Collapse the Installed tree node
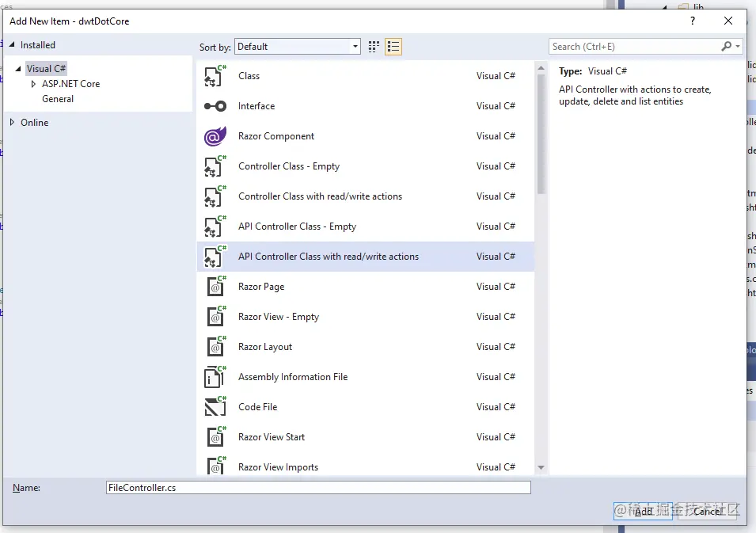Viewport: 756px width, 533px height. (12, 44)
